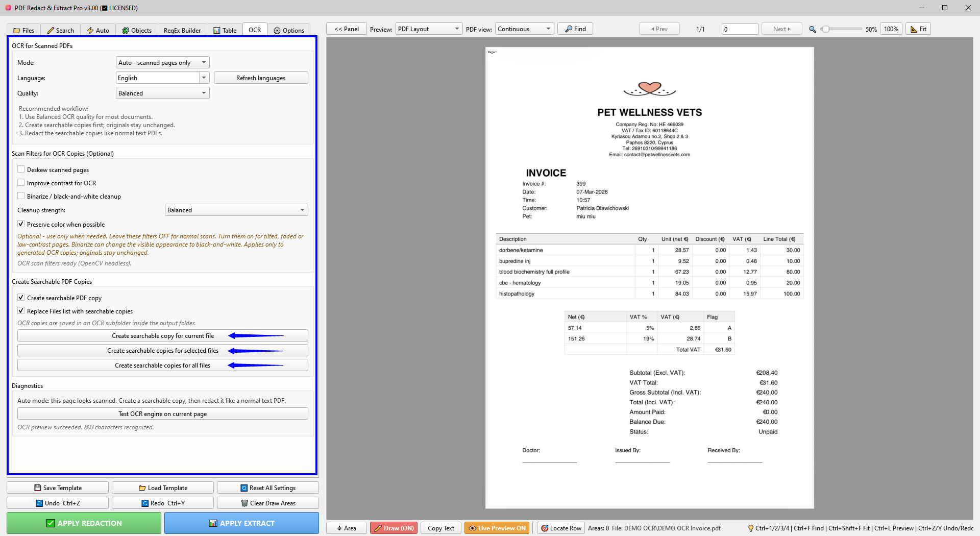Click the shortcut hints lightbulb icon
The height and width of the screenshot is (536, 980).
[751, 528]
